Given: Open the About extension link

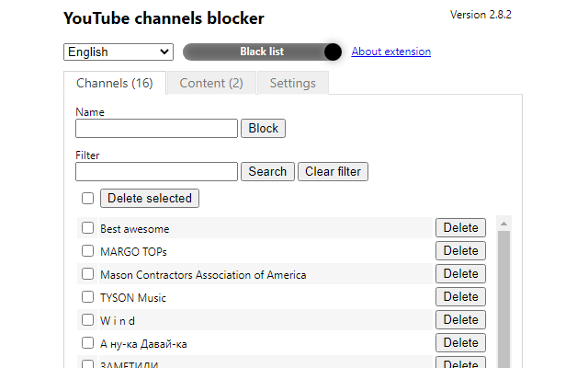Looking at the screenshot, I should click(x=390, y=52).
